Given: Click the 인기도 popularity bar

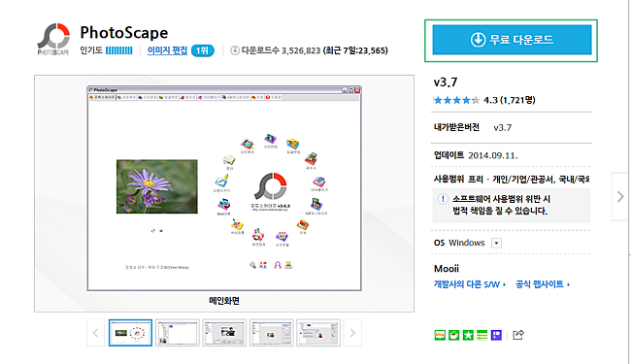Looking at the screenshot, I should coord(119,50).
